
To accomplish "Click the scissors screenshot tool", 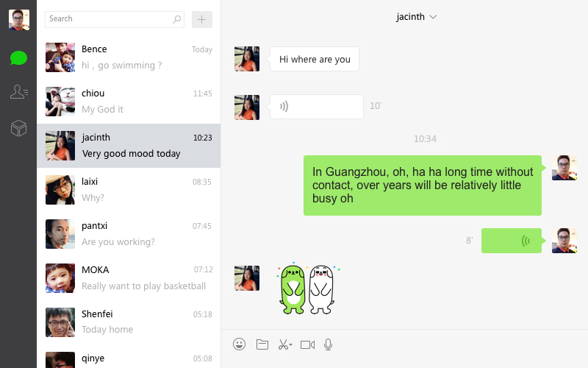I will 283,344.
